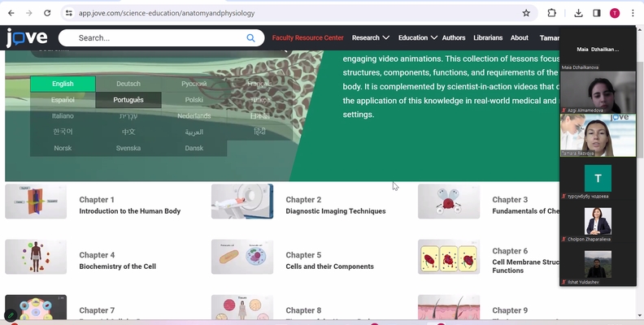644x325 pixels.
Task: Select Cholpon Zhaparalieva's participant tile
Action: coord(598,221)
